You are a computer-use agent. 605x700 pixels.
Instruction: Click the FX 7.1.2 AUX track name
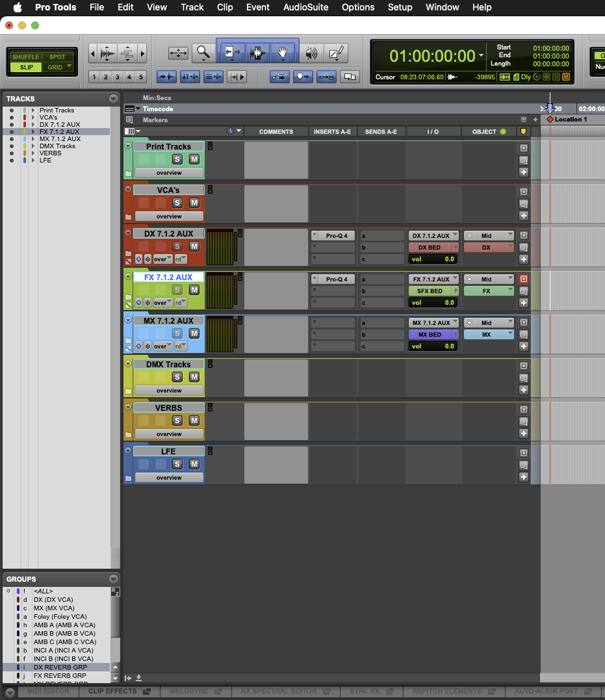168,278
